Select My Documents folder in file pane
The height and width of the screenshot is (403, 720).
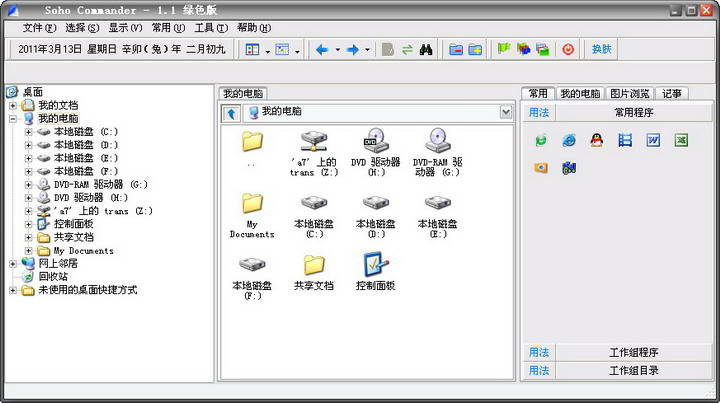252,203
